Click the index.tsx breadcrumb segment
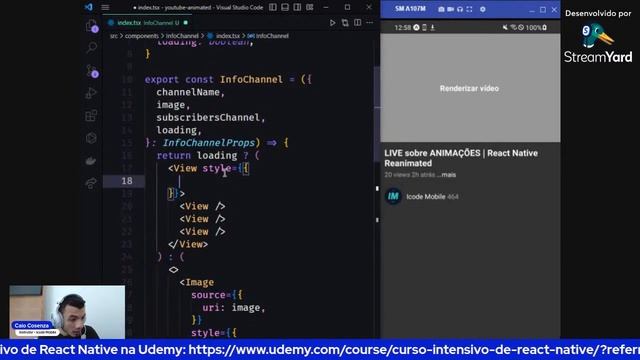Screen dimensions: 640x360 click(x=228, y=36)
